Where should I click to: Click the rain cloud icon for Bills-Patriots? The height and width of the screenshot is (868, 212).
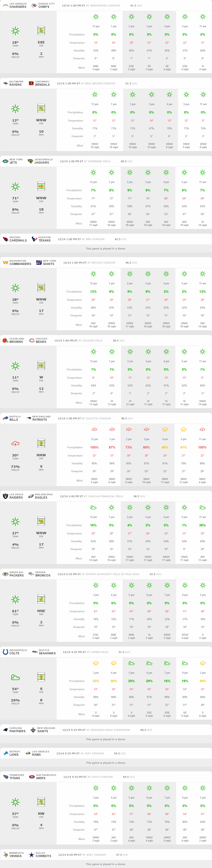pos(15,443)
